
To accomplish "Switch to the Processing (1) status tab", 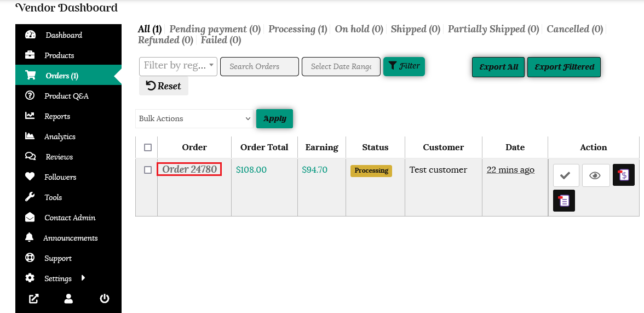I will click(298, 29).
